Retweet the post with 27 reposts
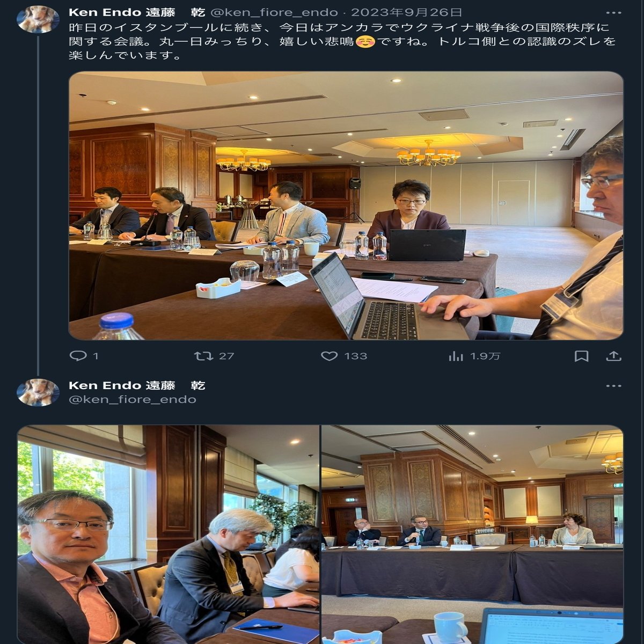The image size is (644, 644). coord(203,356)
